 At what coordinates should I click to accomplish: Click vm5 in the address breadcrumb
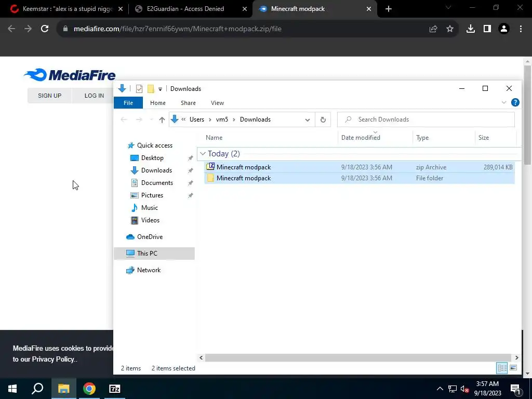click(x=222, y=119)
